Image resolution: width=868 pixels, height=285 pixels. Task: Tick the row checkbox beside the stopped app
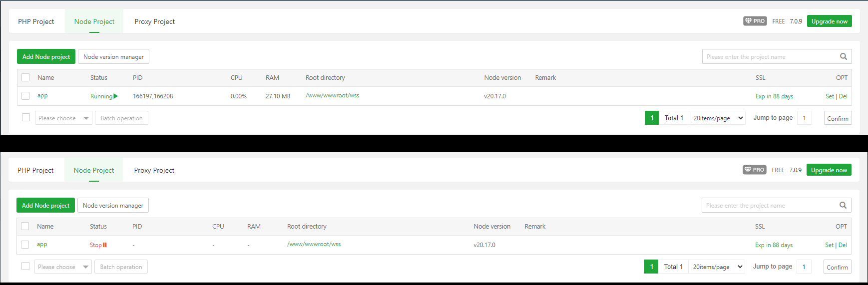click(x=25, y=245)
